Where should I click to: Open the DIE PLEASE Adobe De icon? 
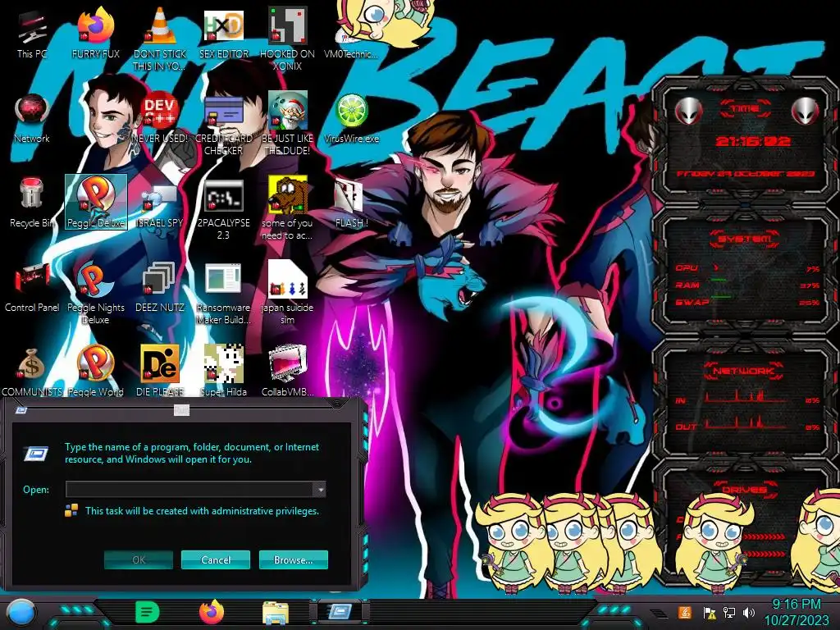point(159,371)
